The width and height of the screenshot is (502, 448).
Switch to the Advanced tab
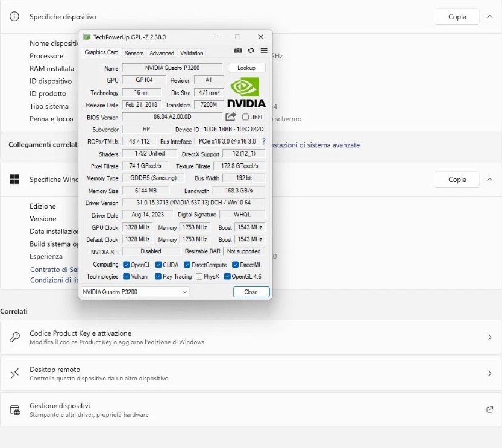(x=162, y=53)
